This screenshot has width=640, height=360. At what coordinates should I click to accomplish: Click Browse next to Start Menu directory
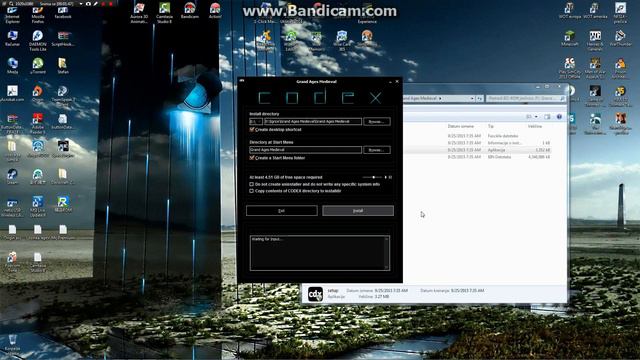[x=376, y=150]
